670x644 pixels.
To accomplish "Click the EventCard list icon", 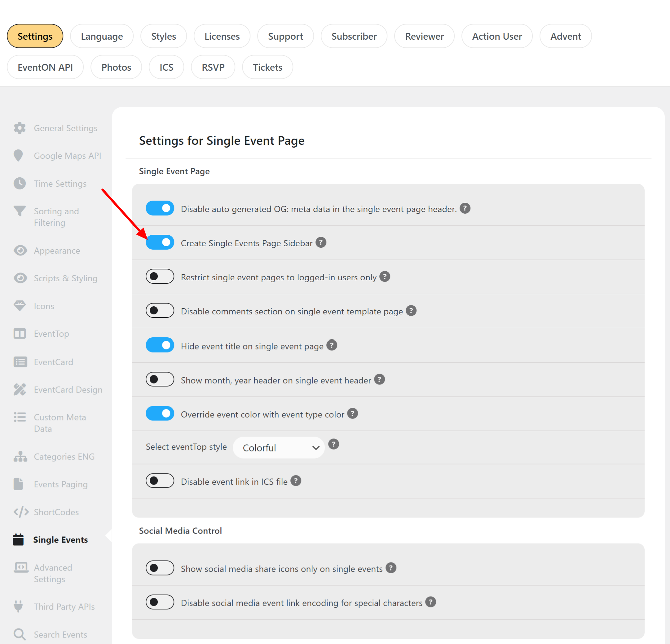I will point(20,362).
